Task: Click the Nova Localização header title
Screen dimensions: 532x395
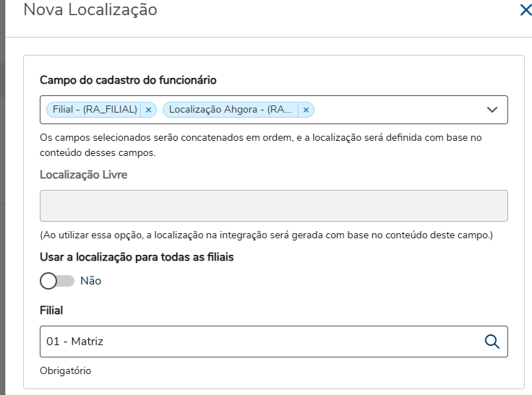Action: (x=90, y=10)
